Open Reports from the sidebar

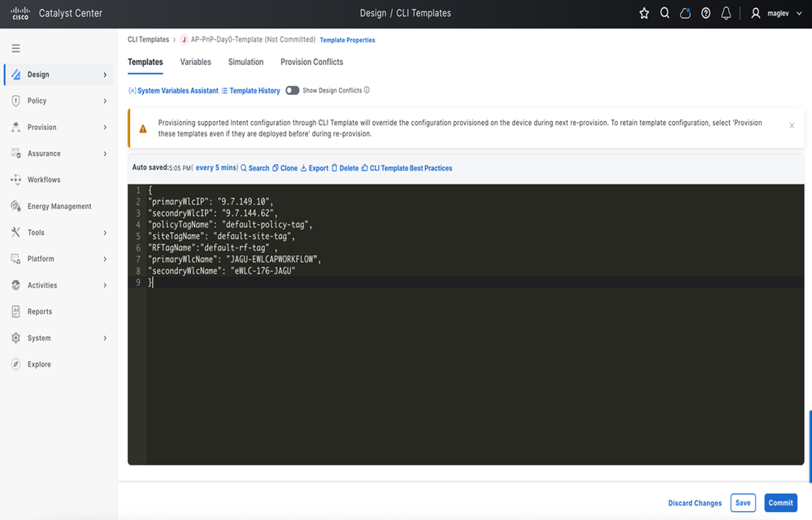click(x=40, y=311)
